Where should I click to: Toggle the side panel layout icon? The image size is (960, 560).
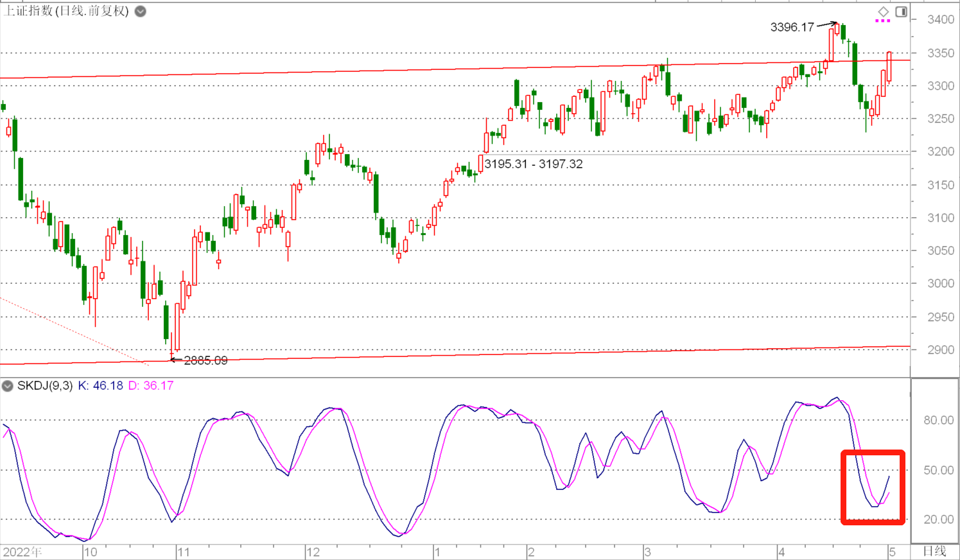pyautogui.click(x=902, y=12)
